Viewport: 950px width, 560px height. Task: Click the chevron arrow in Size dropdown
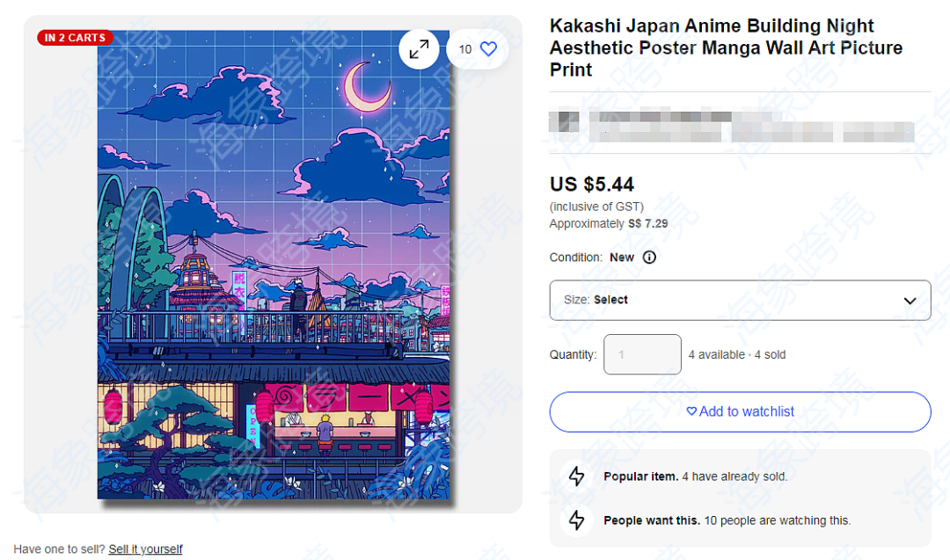910,301
